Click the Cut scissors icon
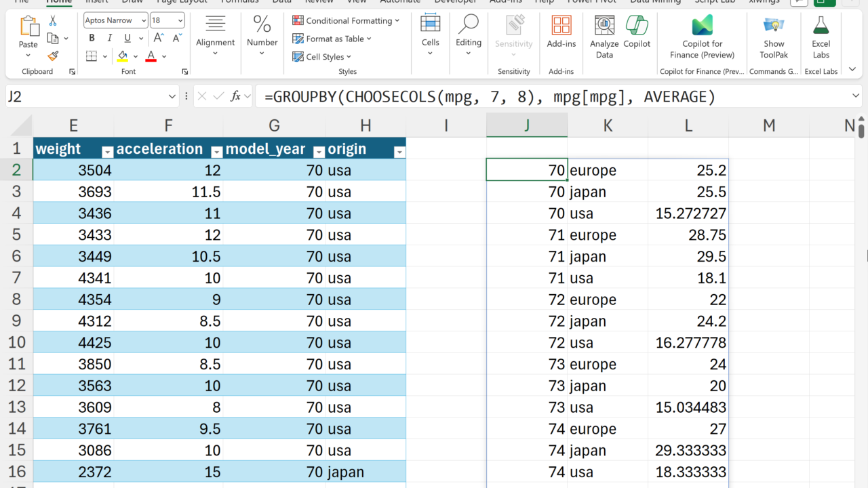868x488 pixels. (x=53, y=21)
